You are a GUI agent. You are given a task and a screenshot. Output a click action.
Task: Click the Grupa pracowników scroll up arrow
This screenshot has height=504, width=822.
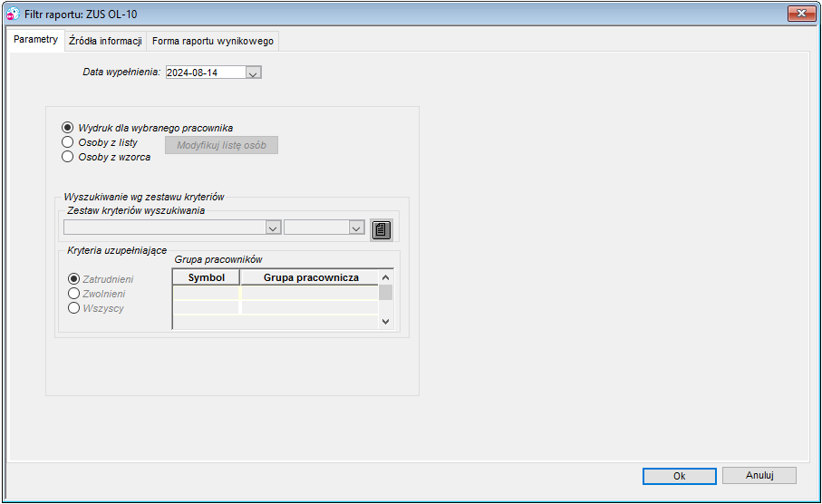point(386,277)
